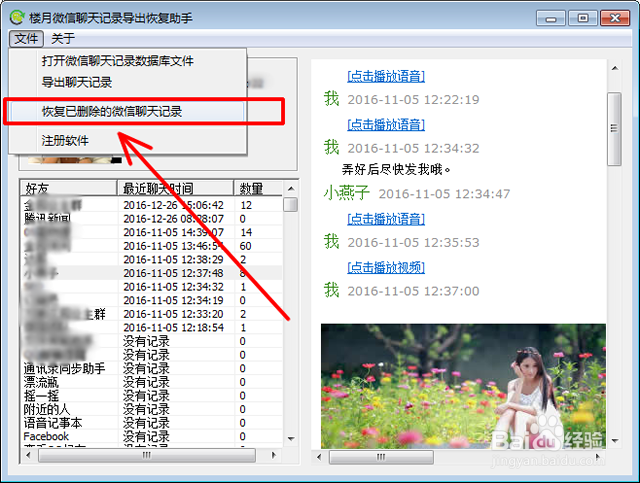Click friend list scroll left arrow

(x=28, y=455)
